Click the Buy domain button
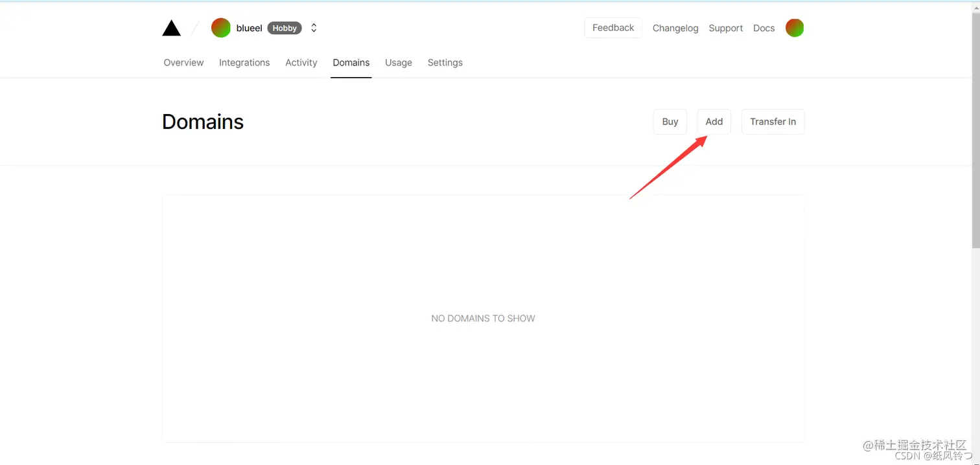Screen dimensions: 980x465 pos(670,122)
